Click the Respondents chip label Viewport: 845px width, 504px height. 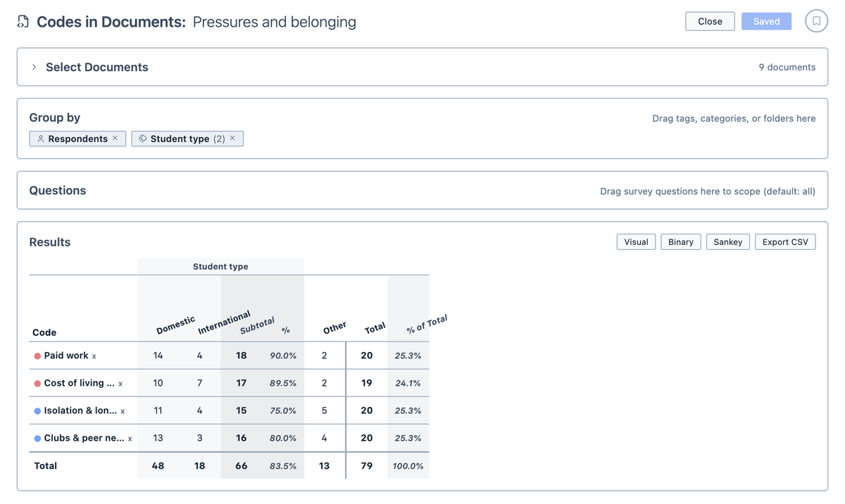click(x=77, y=139)
